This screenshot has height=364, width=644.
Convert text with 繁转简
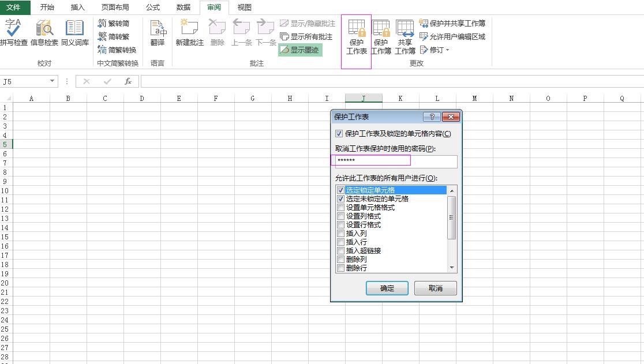pos(114,24)
